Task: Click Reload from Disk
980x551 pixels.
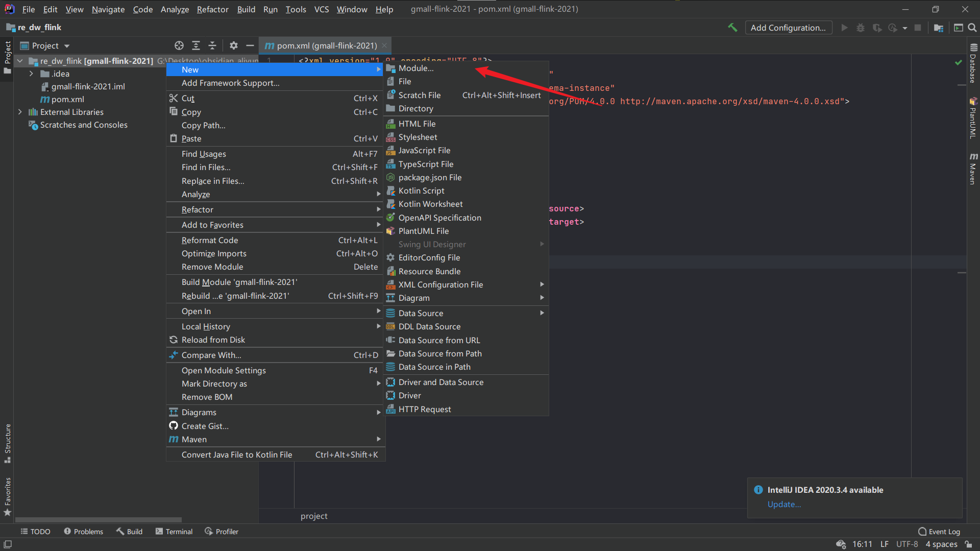Action: [x=275, y=340]
